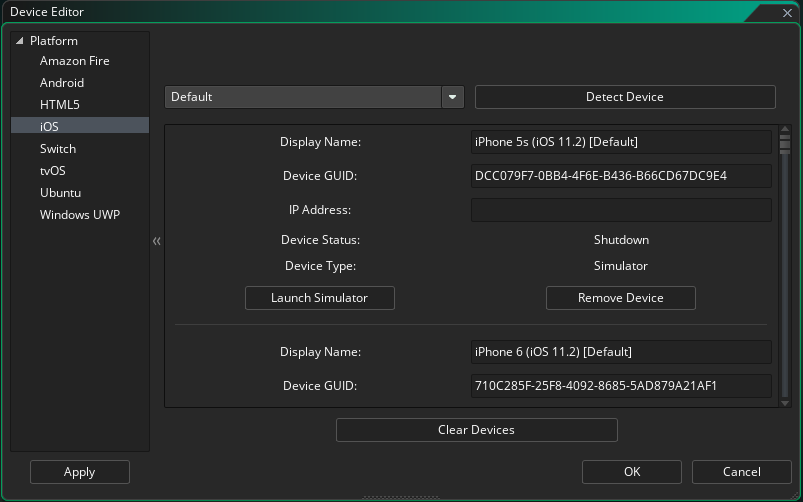
Task: Select Android in platform list
Action: tap(62, 83)
